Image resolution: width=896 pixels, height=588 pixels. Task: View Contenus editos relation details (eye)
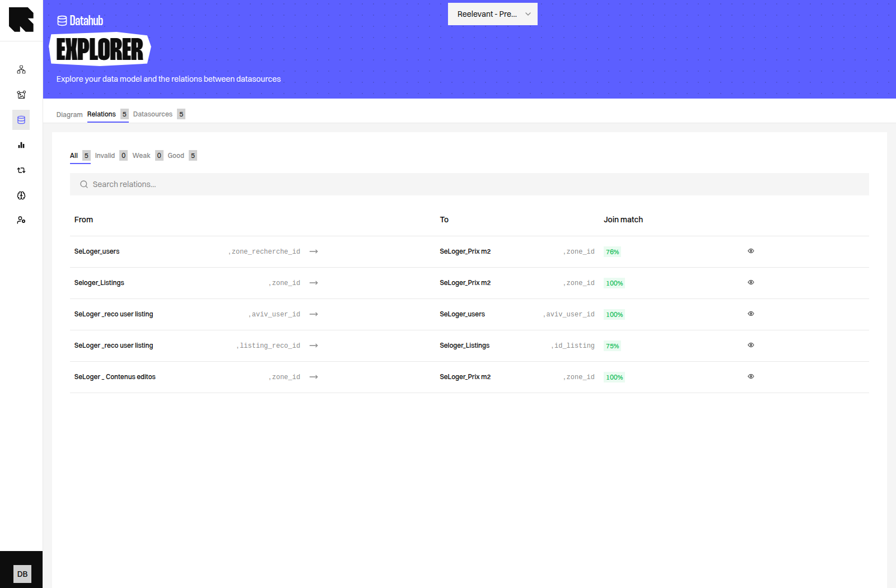[751, 376]
